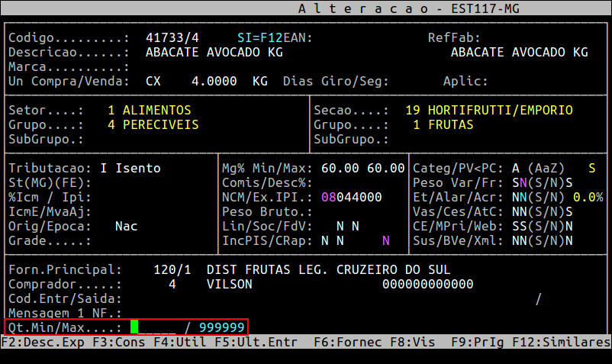Screen dimensions: 612x364
Task: Toggle the CE/MPri/Web SS flag
Action: point(519,226)
